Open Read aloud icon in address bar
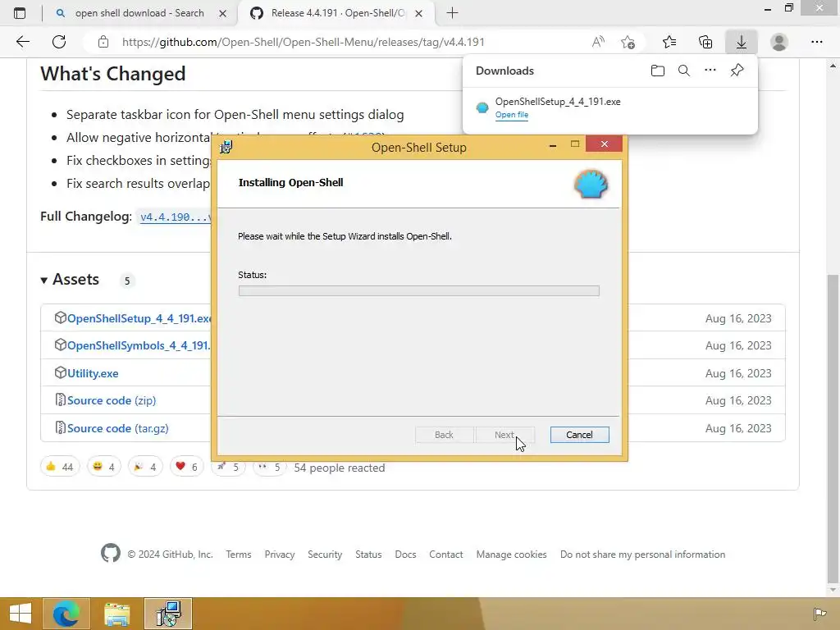Viewport: 840px width, 630px height. click(598, 42)
